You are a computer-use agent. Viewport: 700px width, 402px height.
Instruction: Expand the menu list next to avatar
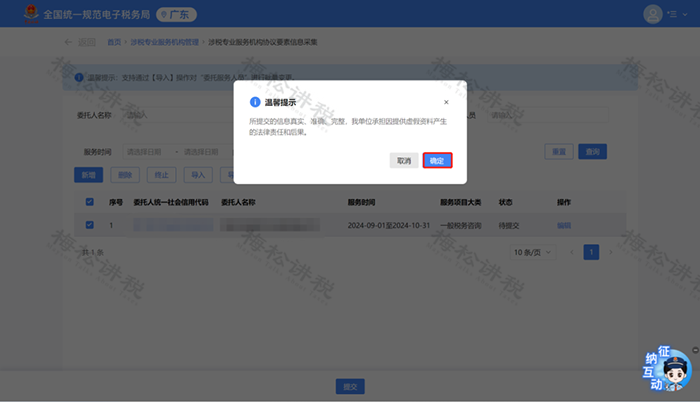(x=677, y=14)
